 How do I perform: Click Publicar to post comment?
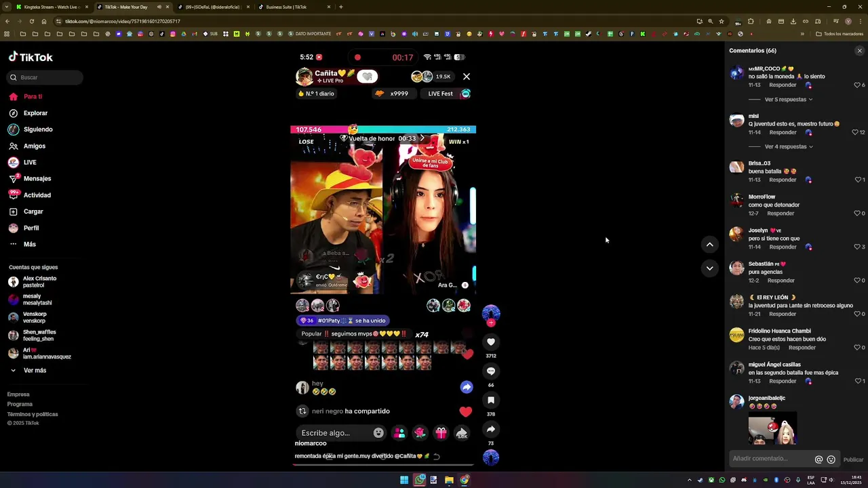pyautogui.click(x=853, y=460)
